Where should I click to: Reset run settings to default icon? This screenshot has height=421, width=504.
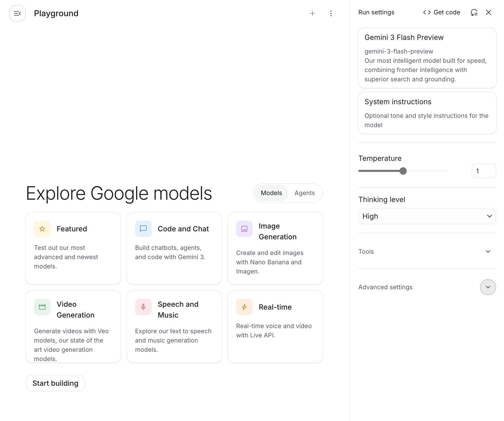[x=474, y=12]
